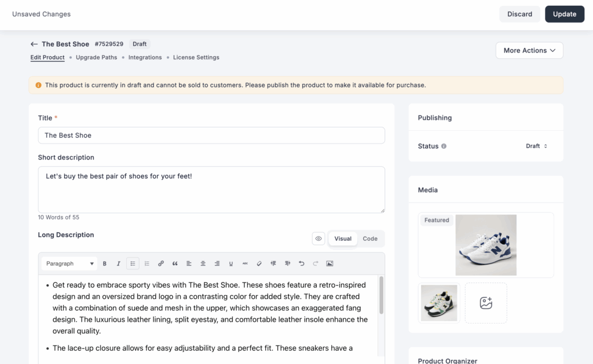Open the Paragraph style dropdown
The image size is (593, 364).
(x=68, y=263)
